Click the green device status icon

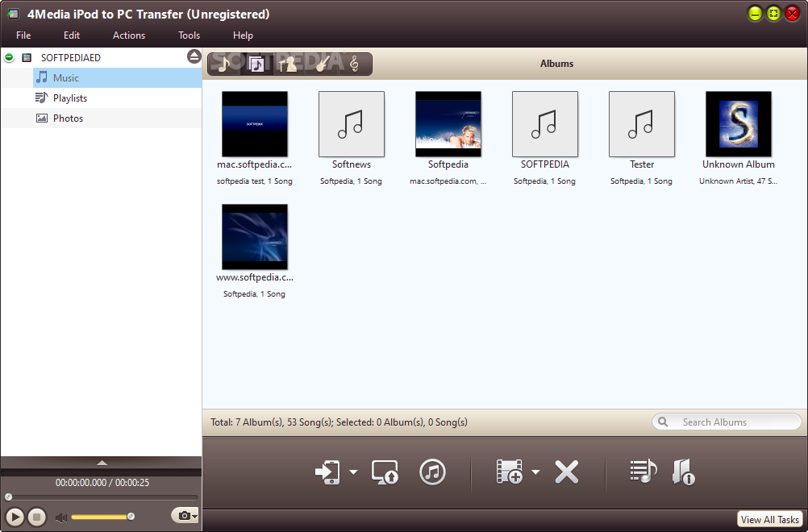point(9,57)
